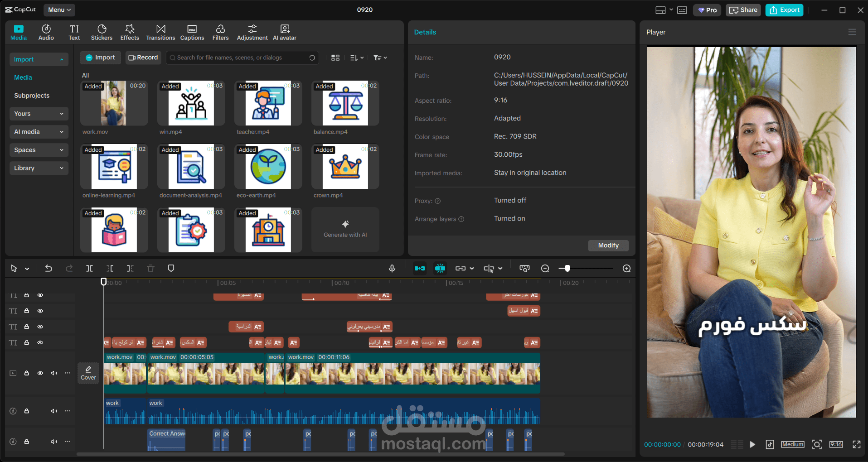Click the undo arrow in timeline toolbar

point(48,269)
